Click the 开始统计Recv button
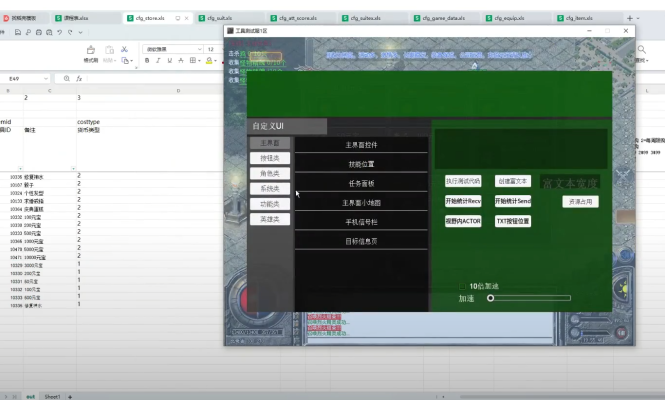This screenshot has height=400, width=665. (463, 201)
